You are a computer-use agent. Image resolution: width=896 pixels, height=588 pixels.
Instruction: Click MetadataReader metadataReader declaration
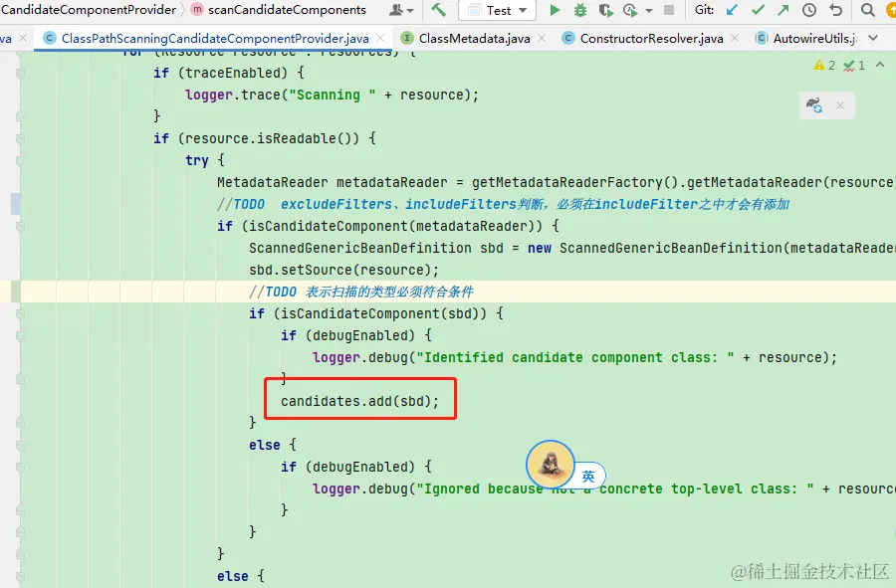[x=332, y=182]
